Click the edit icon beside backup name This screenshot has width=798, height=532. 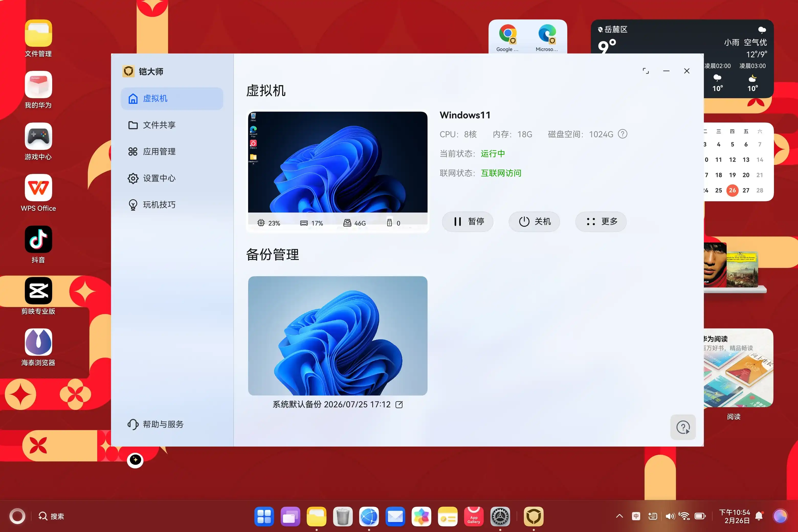pos(399,404)
